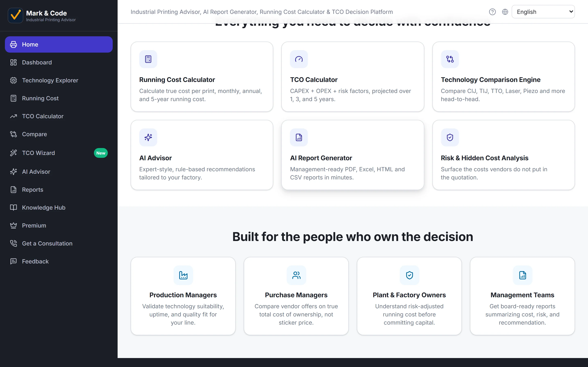
Task: Click the AI Advisor sparkle icon in sidebar
Action: click(13, 172)
